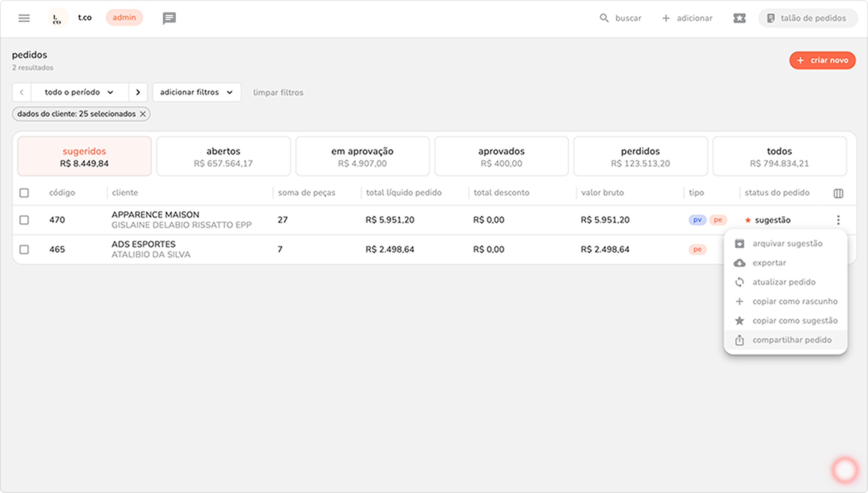
Task: Click the search magnifier icon
Action: point(604,18)
